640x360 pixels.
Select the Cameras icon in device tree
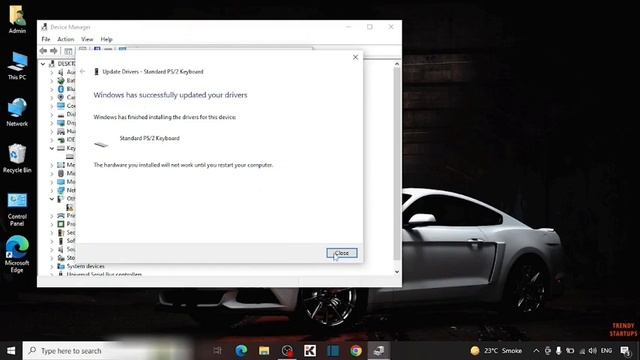pos(61,97)
